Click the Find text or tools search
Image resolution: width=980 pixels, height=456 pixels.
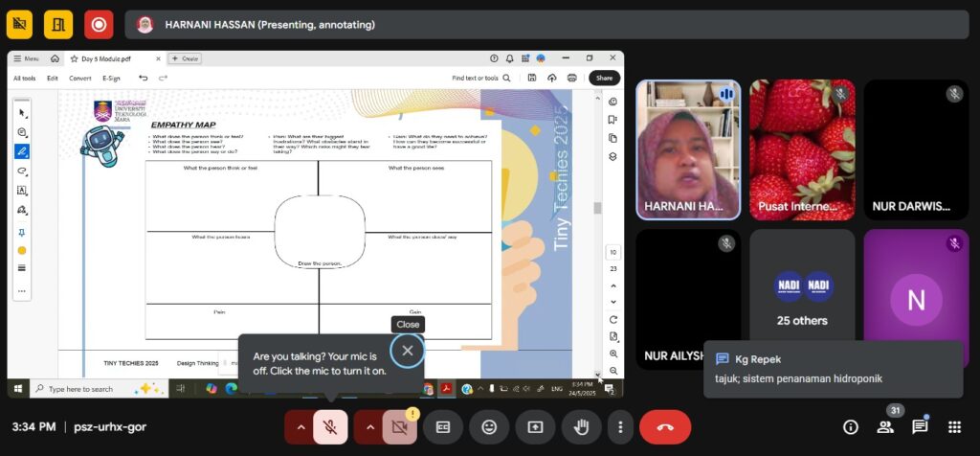(481, 79)
